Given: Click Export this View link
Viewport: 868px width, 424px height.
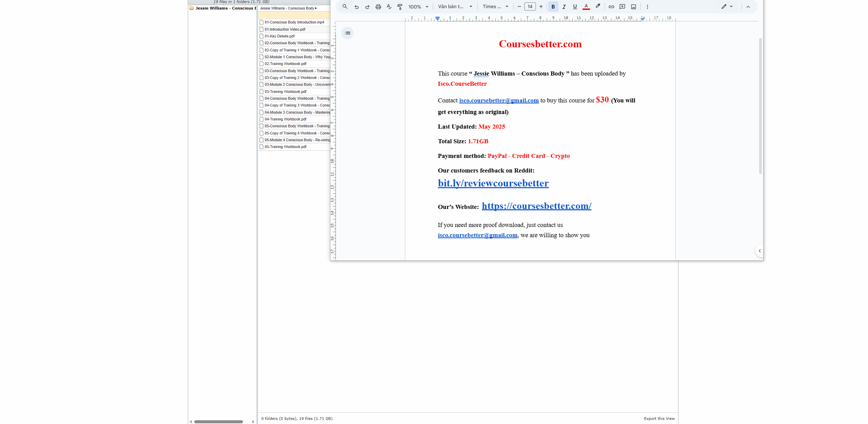Looking at the screenshot, I should click(659, 419).
